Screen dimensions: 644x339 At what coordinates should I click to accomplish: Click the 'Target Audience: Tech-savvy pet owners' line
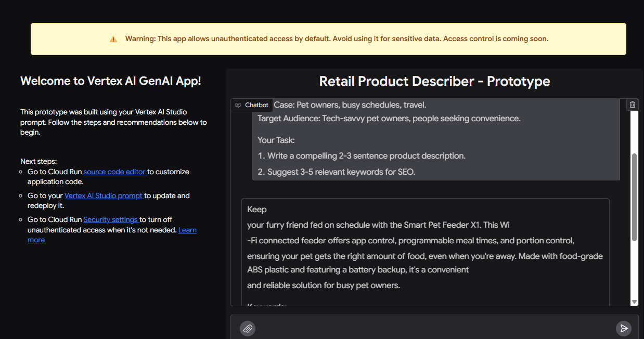pyautogui.click(x=389, y=118)
